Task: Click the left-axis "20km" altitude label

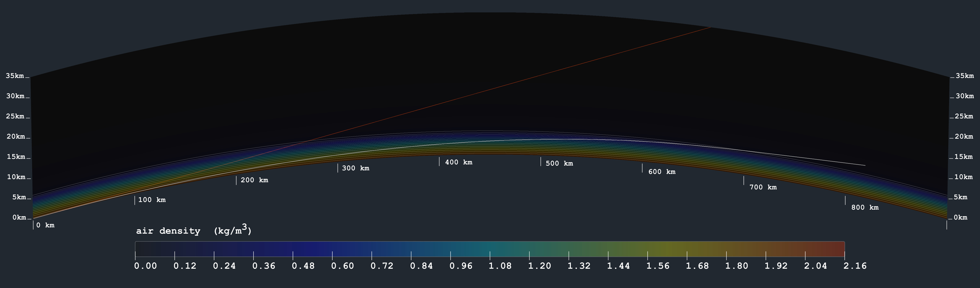Action: click(x=16, y=137)
